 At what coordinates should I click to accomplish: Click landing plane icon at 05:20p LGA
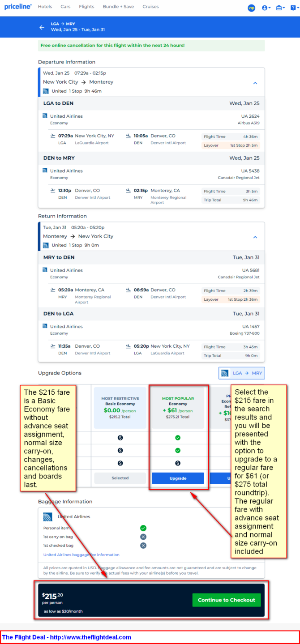(129, 346)
